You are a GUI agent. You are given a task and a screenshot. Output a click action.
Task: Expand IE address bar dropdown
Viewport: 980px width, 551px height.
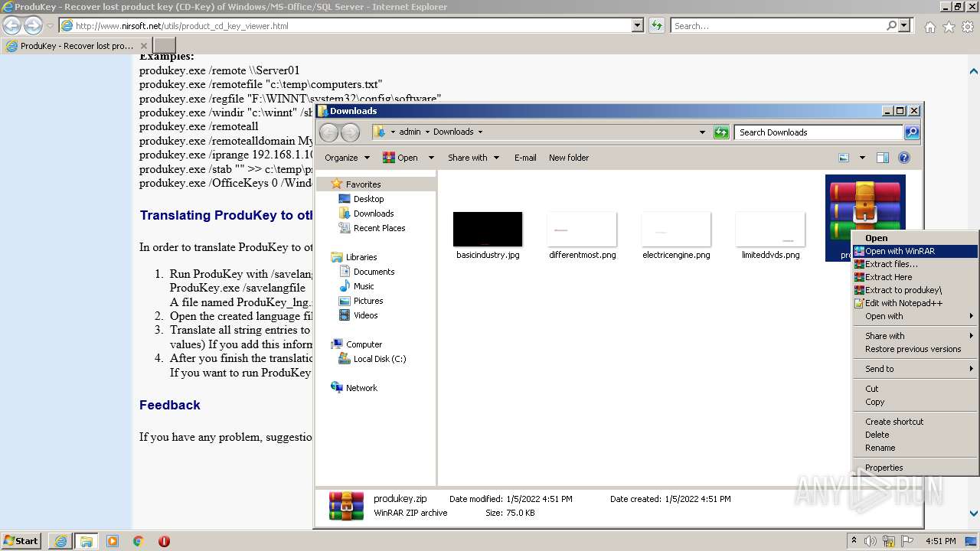(638, 25)
